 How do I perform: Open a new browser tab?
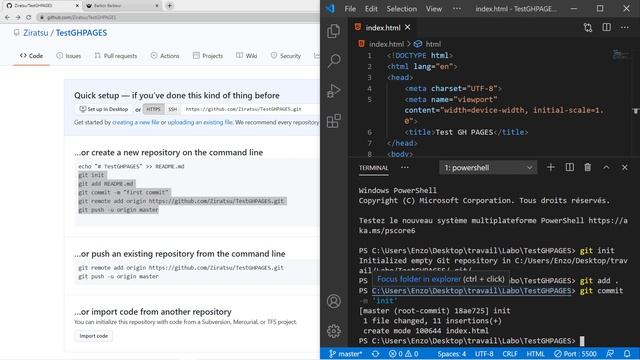pyautogui.click(x=169, y=6)
